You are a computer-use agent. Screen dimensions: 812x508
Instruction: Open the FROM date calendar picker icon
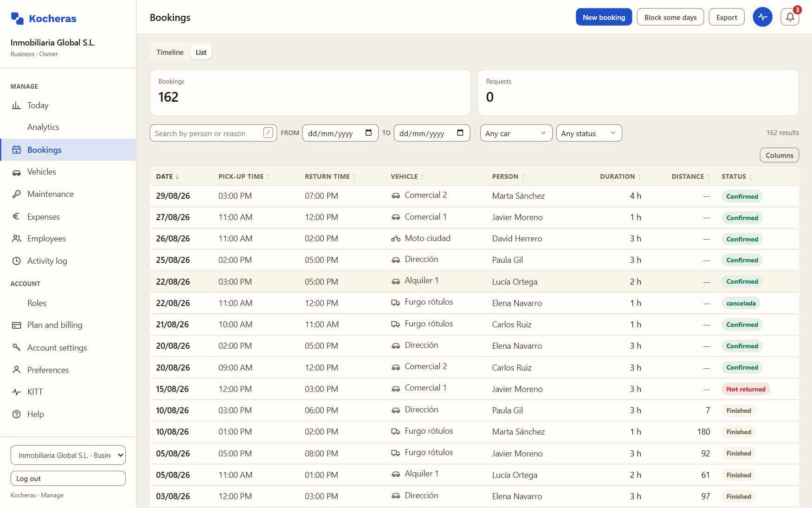[368, 133]
